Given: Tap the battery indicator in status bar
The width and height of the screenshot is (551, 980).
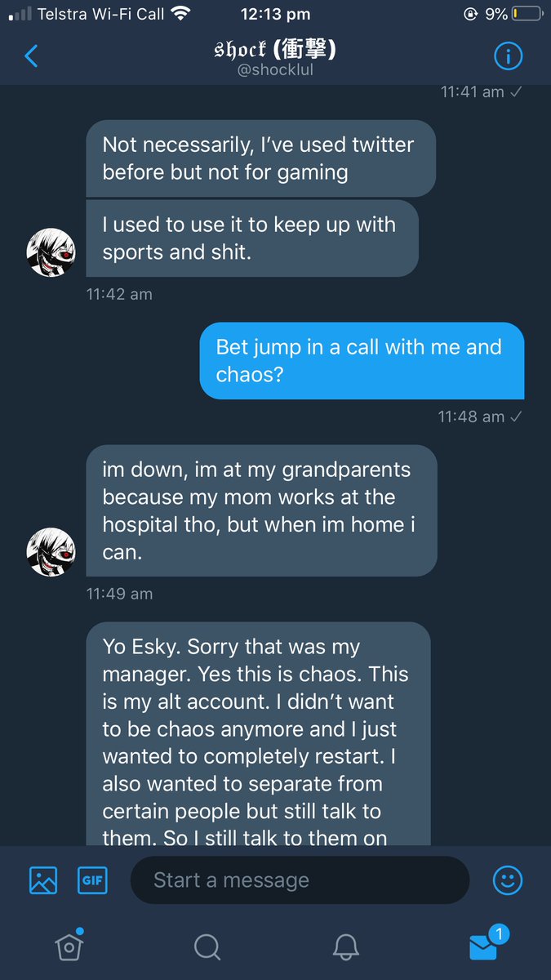Looking at the screenshot, I should pos(527,14).
